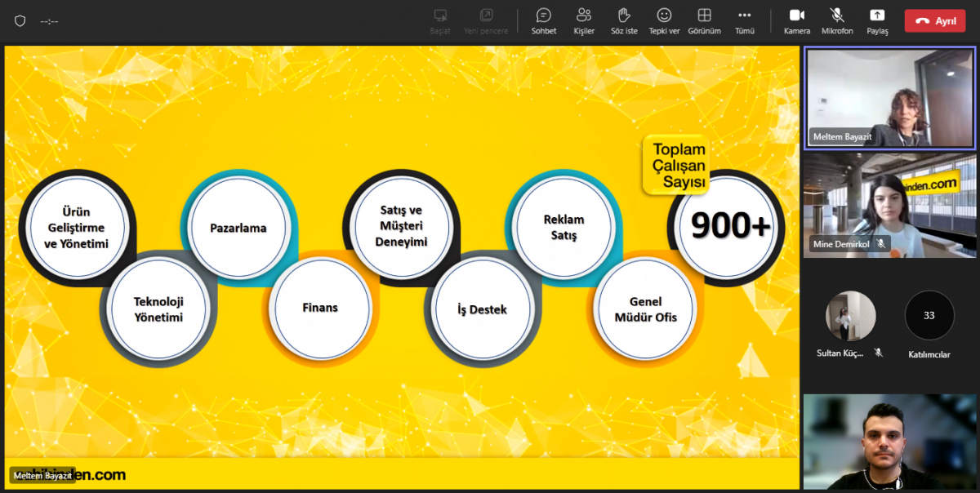Open the Tümü more options menu
The height and width of the screenshot is (493, 980).
pos(744,21)
